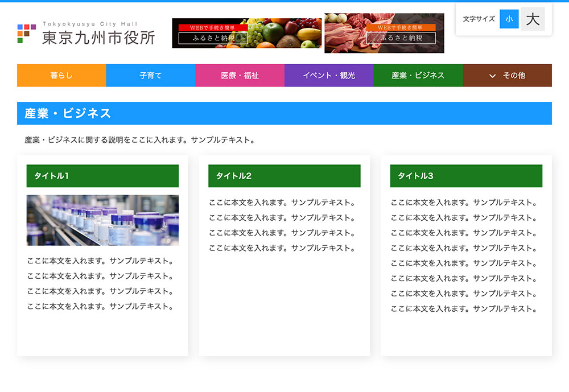Click the タイトル3 green card header
This screenshot has height=392, width=569.
pos(466,176)
